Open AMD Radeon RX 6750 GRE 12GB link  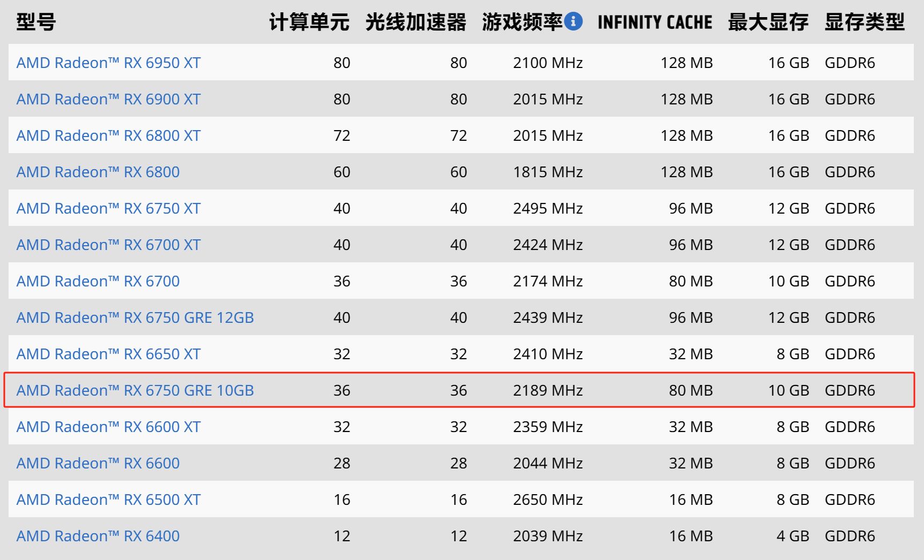point(135,317)
